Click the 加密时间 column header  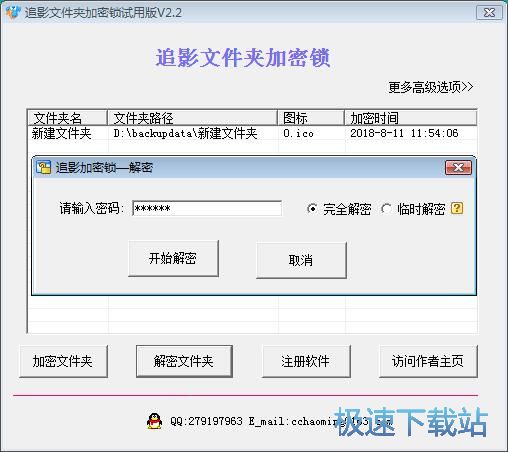[411, 117]
